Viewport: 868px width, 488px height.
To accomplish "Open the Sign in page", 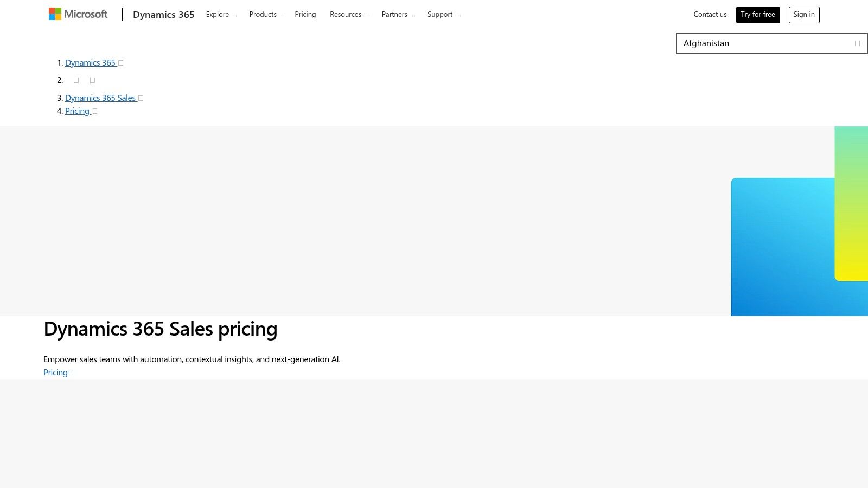I will [x=804, y=14].
